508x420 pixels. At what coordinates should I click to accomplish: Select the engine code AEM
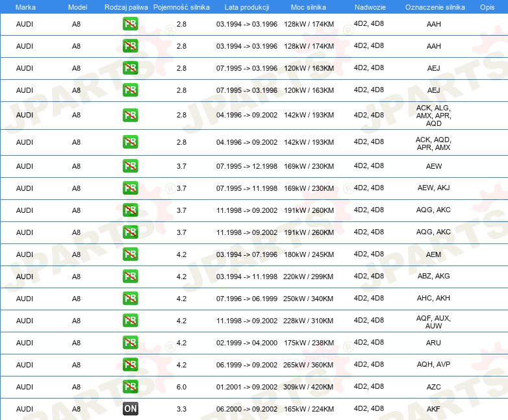tap(433, 254)
